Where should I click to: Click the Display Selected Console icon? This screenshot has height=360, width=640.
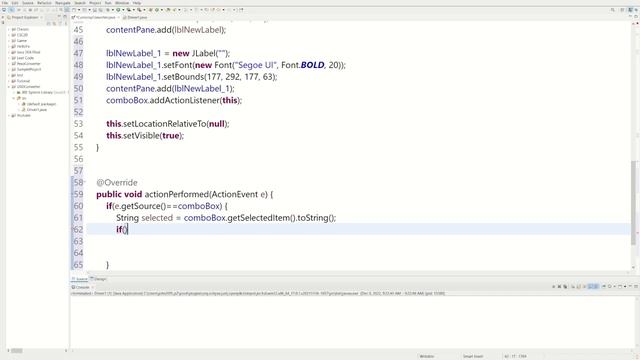tap(609, 287)
